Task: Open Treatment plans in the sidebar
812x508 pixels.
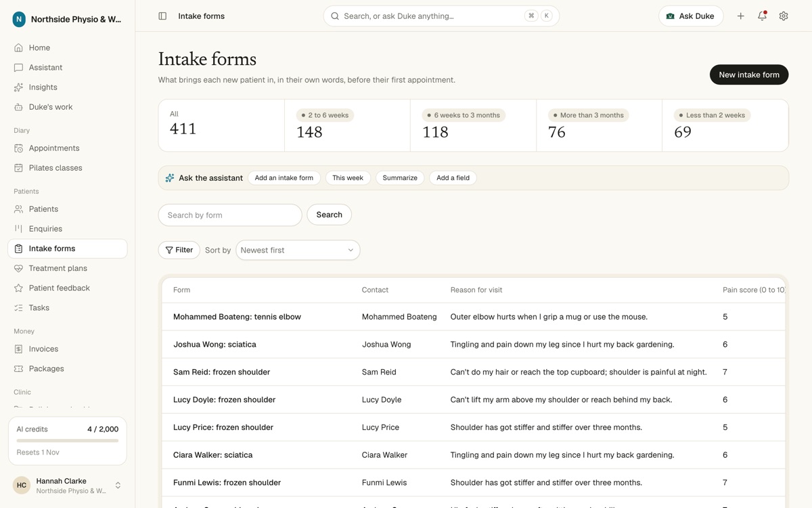Action: click(68, 268)
